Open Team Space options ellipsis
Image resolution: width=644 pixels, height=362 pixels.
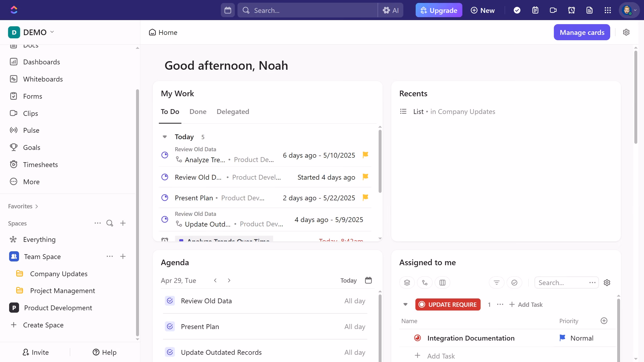coord(110,256)
